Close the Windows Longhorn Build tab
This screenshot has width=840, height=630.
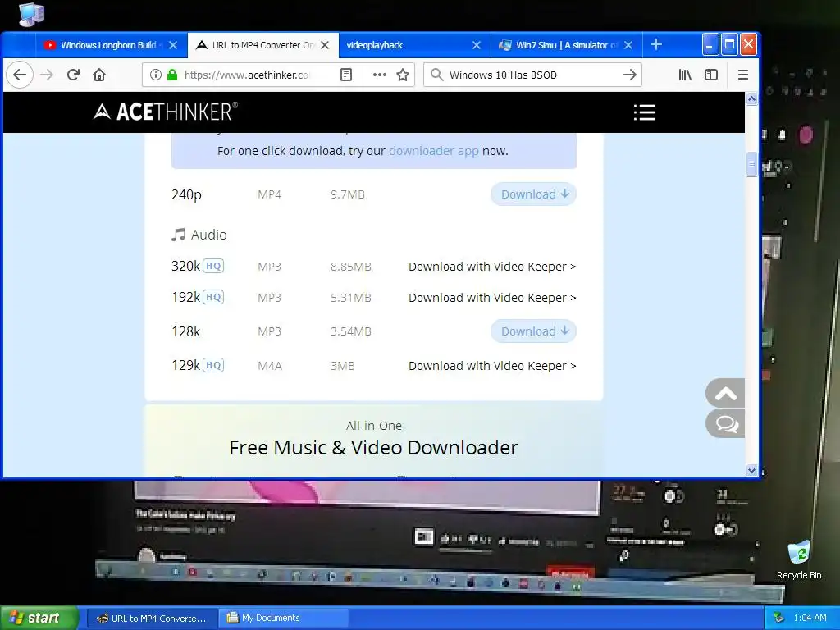(x=173, y=46)
